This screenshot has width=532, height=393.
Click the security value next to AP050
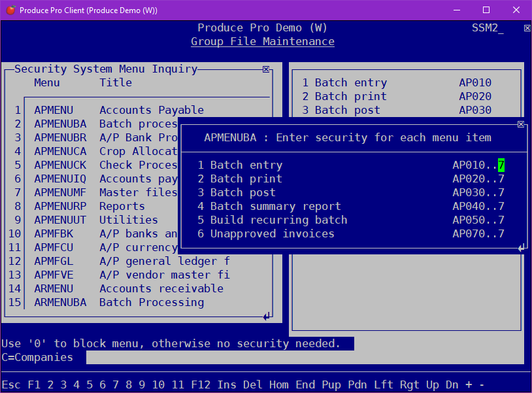501,220
